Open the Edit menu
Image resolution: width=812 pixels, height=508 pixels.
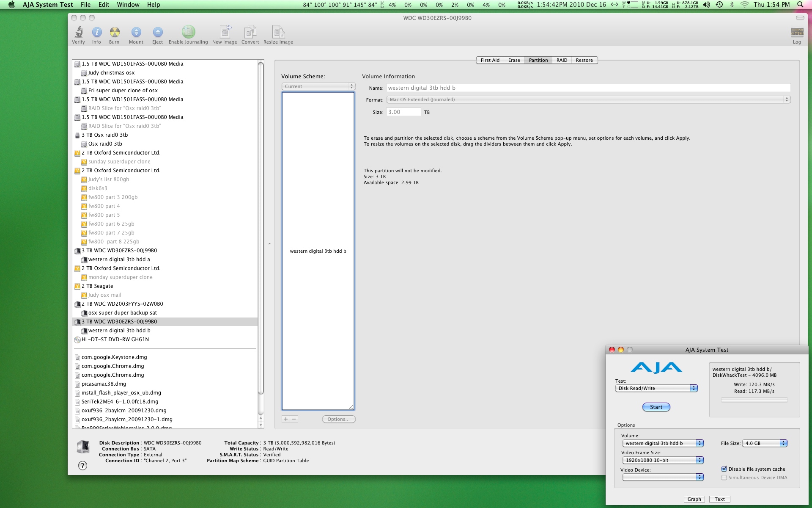coord(104,5)
